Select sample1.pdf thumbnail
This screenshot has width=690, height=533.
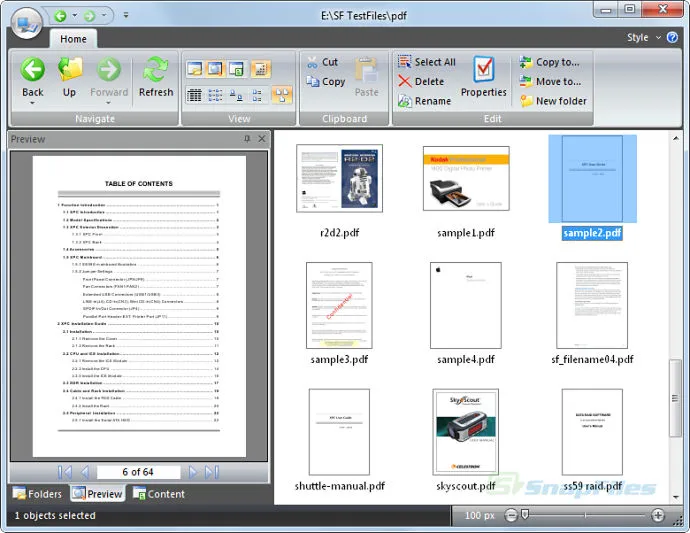[x=466, y=178]
